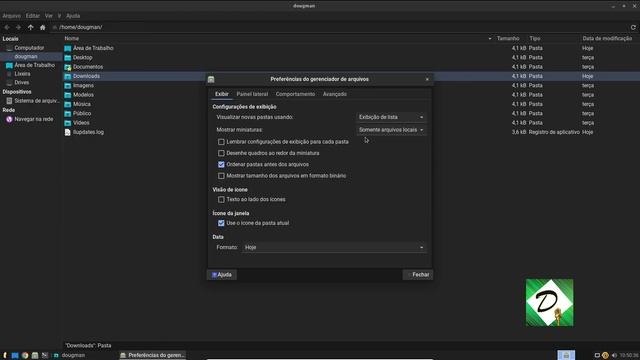
Task: Open the Exibição de lista dropdown
Action: click(391, 117)
